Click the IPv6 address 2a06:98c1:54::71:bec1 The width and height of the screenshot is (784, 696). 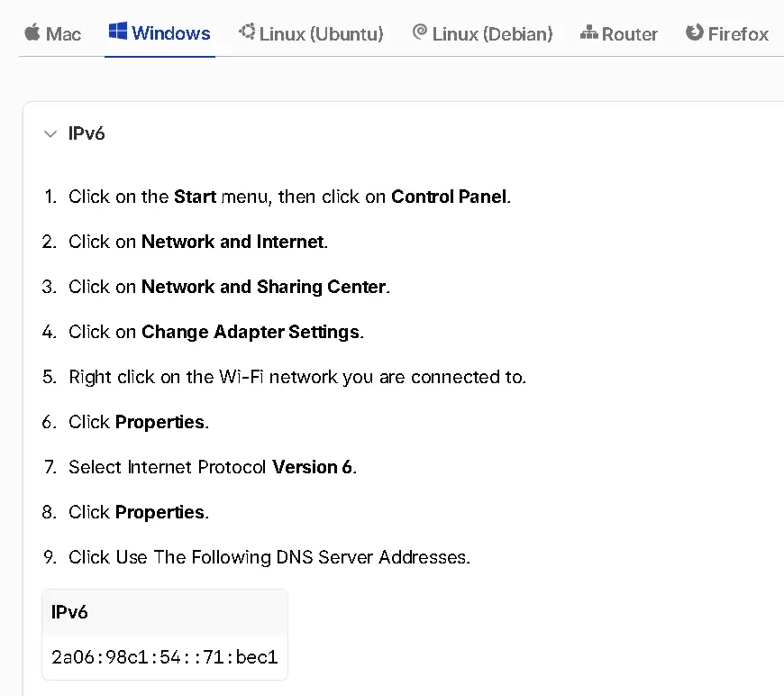[x=165, y=657]
